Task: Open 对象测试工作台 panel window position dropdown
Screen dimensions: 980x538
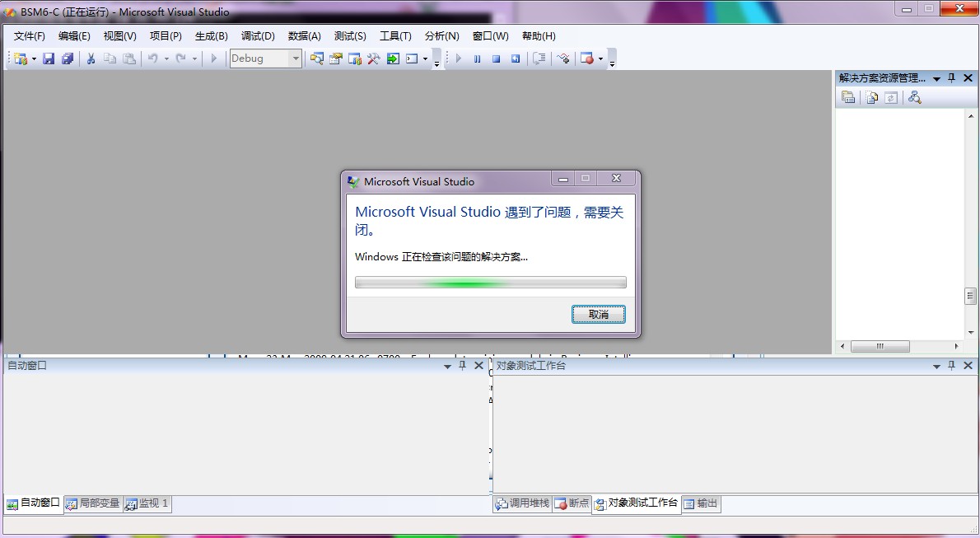Action: coord(936,366)
